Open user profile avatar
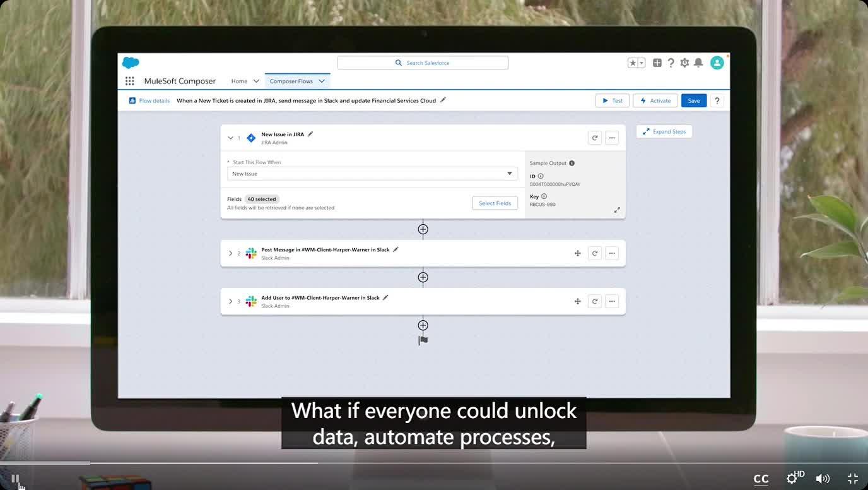This screenshot has height=490, width=868. [717, 63]
